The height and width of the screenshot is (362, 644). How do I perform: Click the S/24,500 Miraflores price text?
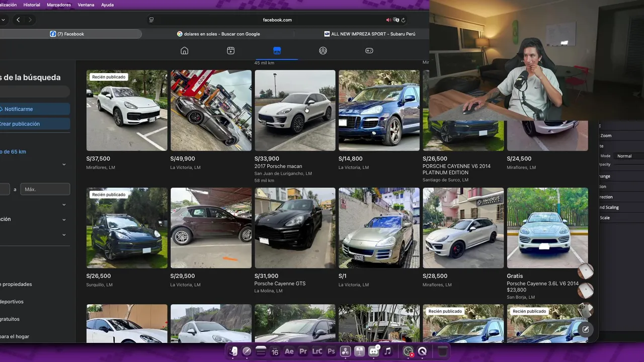point(519,159)
